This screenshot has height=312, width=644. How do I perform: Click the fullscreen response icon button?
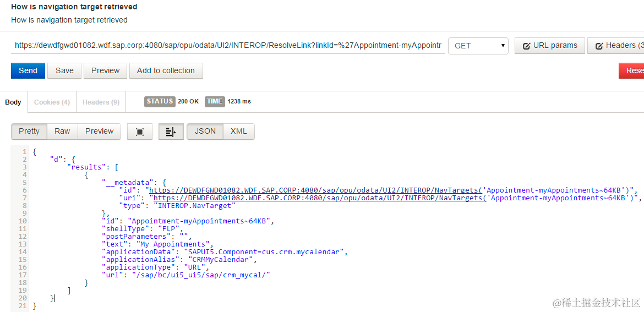pyautogui.click(x=140, y=132)
